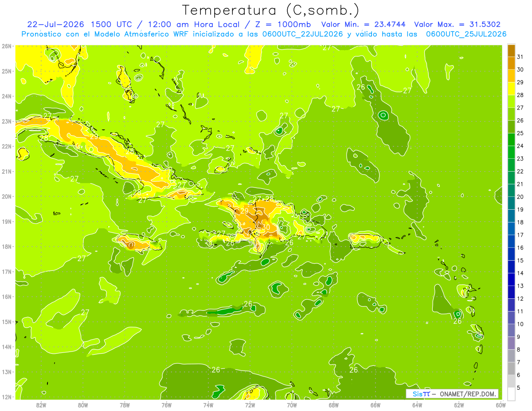Image resolution: width=532 pixels, height=411 pixels.
Task: Click latitude axis label '17N'
Action: 6,271
